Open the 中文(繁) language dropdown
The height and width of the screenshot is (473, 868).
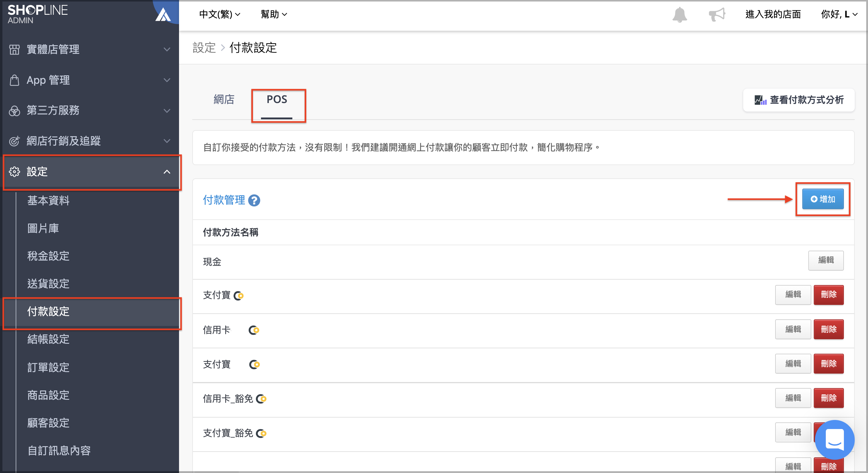click(220, 14)
